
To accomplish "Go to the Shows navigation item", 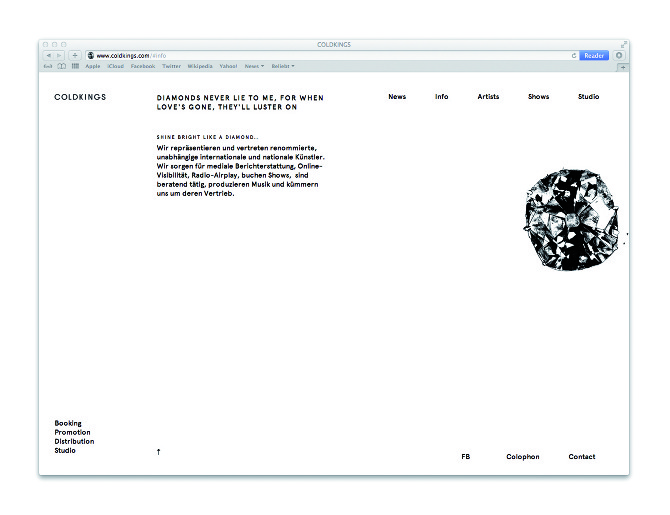I will point(538,97).
